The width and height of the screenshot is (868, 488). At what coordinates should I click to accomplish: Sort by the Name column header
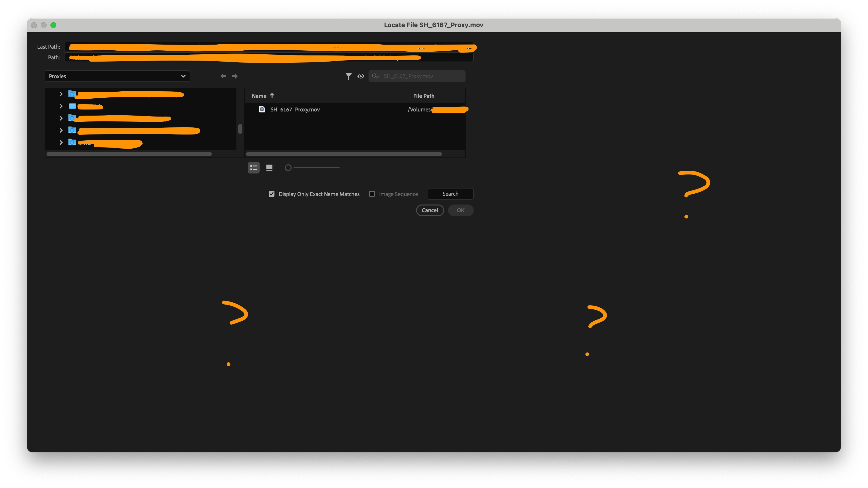click(259, 96)
